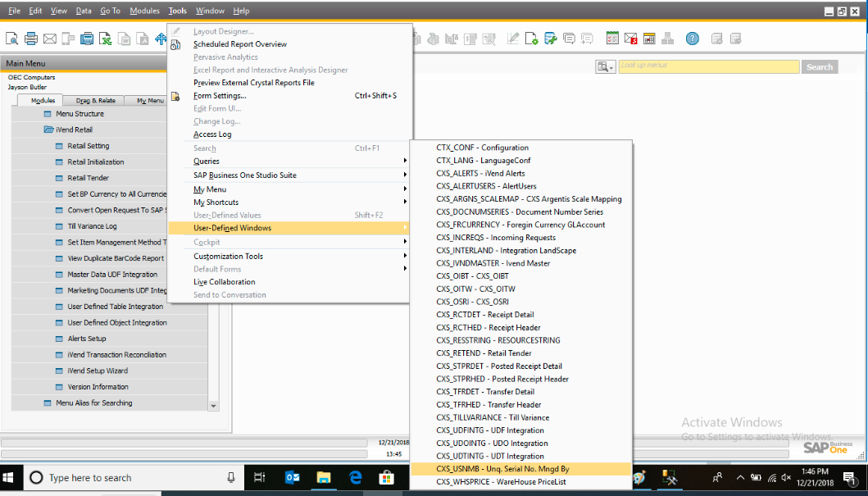Open the search options dropdown near Look up menus

pyautogui.click(x=605, y=67)
